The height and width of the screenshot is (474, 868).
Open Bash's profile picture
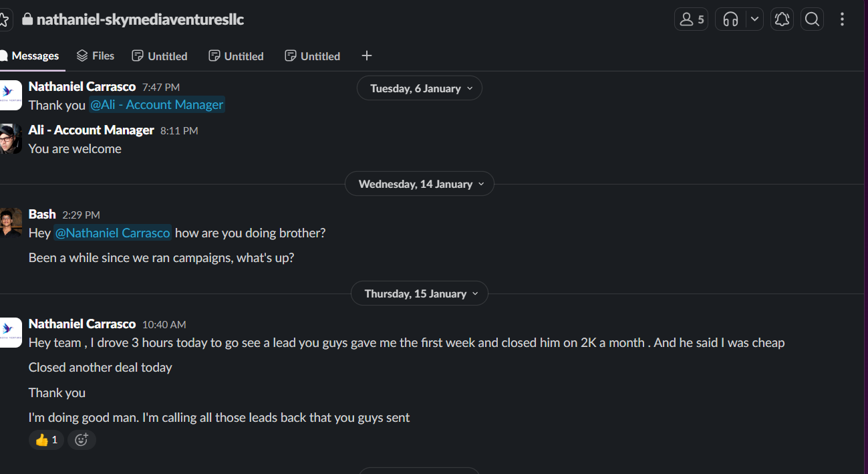pos(11,222)
